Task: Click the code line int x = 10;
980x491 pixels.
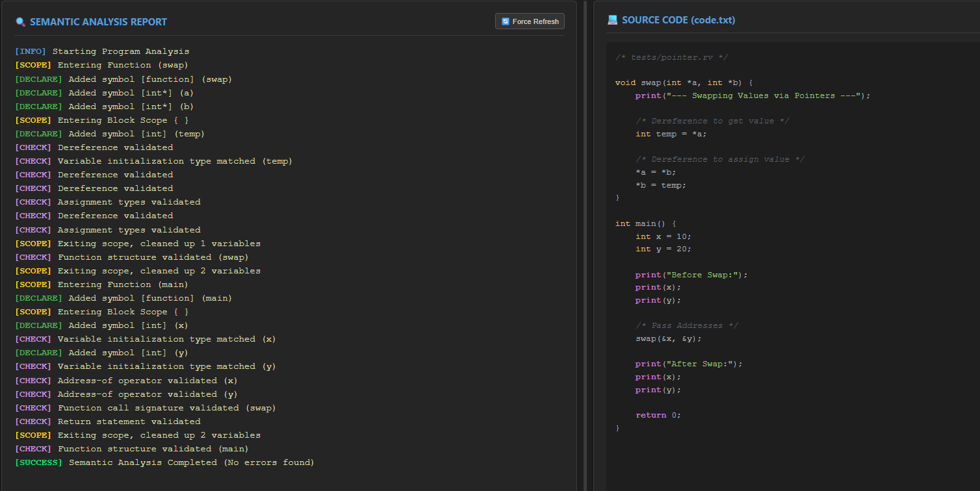Action: pos(664,236)
